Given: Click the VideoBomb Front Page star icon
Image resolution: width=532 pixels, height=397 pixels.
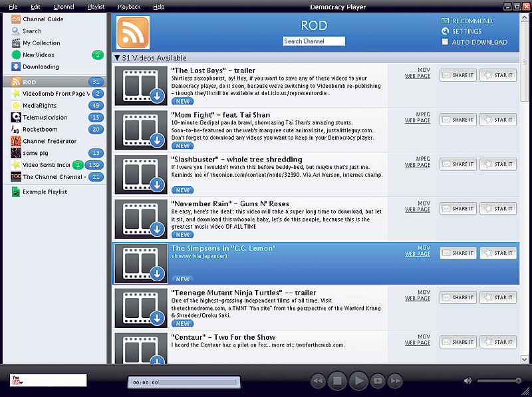Looking at the screenshot, I should [x=16, y=94].
